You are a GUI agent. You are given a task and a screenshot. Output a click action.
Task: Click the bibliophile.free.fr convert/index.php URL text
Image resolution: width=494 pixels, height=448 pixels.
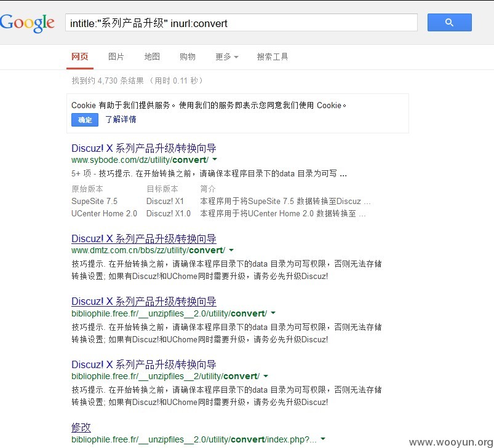(194, 439)
